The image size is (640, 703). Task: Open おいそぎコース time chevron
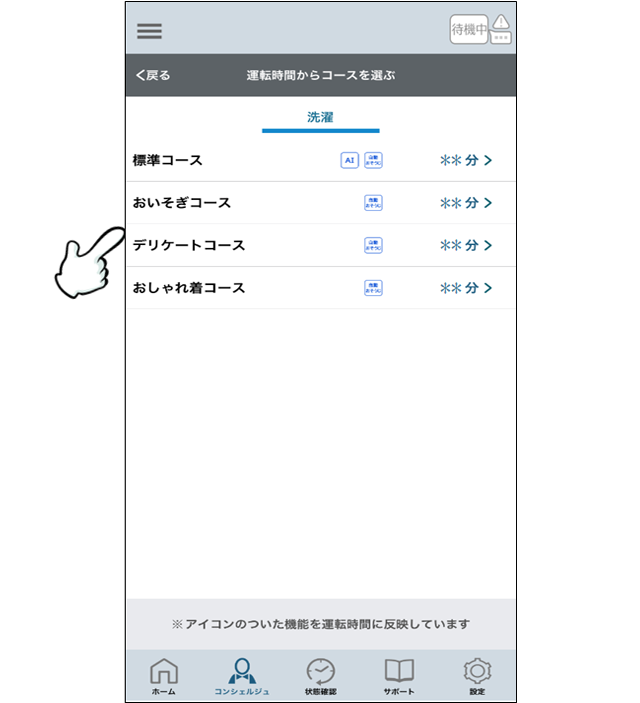tap(487, 203)
